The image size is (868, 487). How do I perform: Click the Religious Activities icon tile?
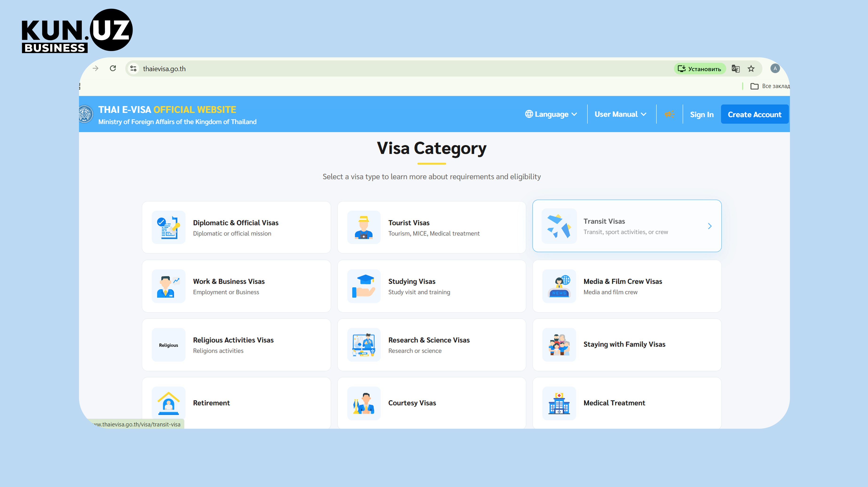click(x=169, y=345)
